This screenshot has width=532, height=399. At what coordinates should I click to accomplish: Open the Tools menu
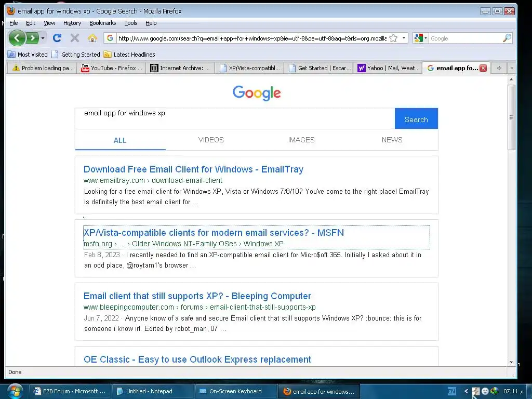pos(130,23)
